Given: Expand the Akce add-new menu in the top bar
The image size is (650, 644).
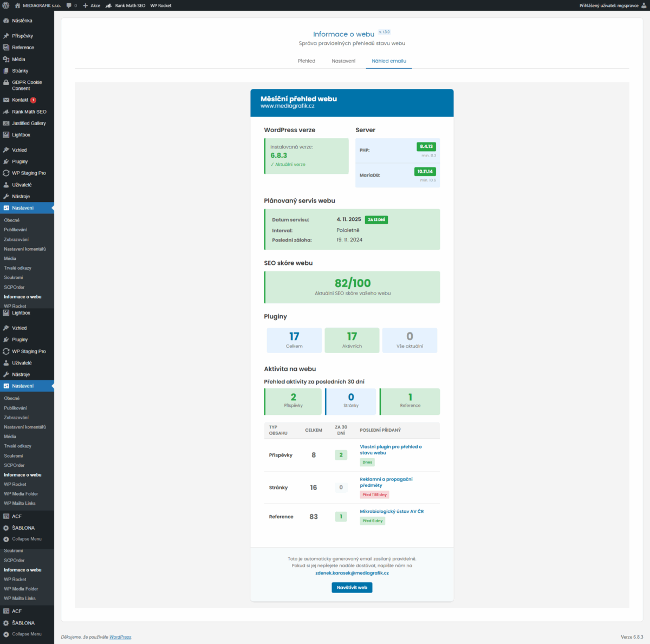Looking at the screenshot, I should [92, 5].
